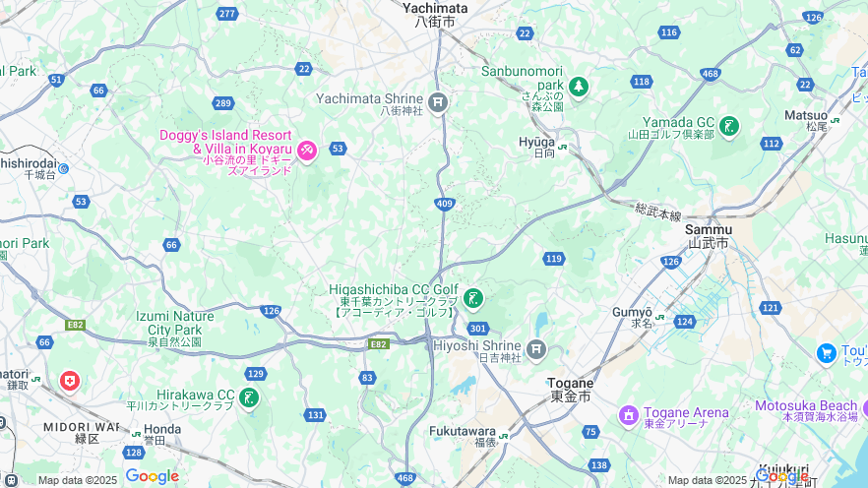The image size is (868, 488).
Task: Click the Izumi Nature City Park label
Action: (x=175, y=330)
